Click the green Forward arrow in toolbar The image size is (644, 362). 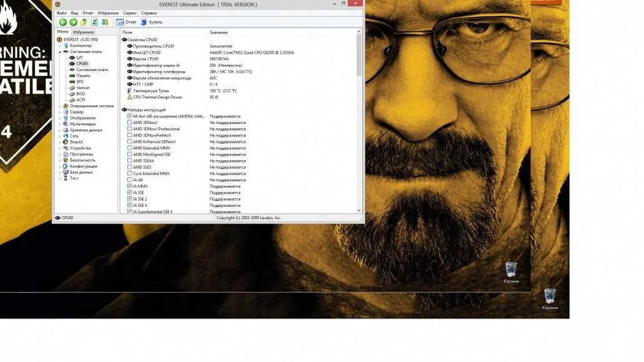pyautogui.click(x=73, y=22)
